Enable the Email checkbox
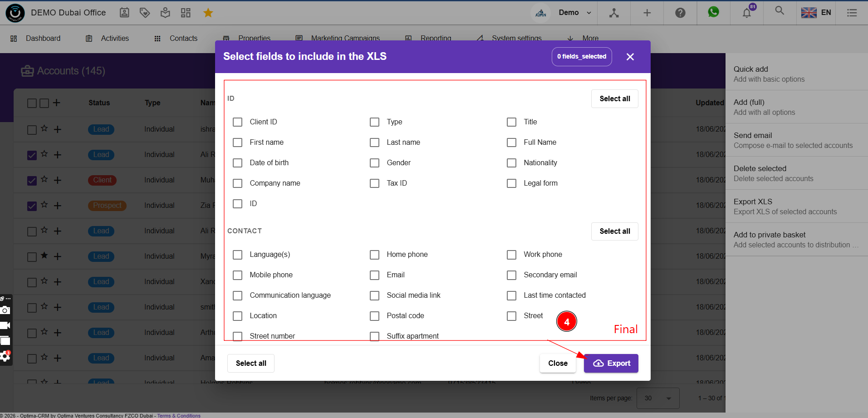The height and width of the screenshot is (418, 868). click(x=374, y=275)
